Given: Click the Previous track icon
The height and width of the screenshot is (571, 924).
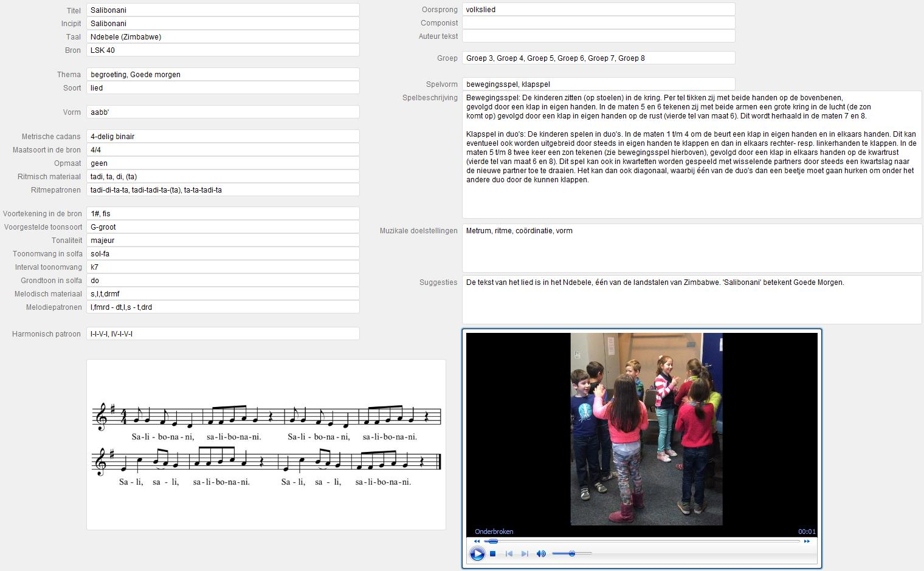Looking at the screenshot, I should [x=509, y=553].
